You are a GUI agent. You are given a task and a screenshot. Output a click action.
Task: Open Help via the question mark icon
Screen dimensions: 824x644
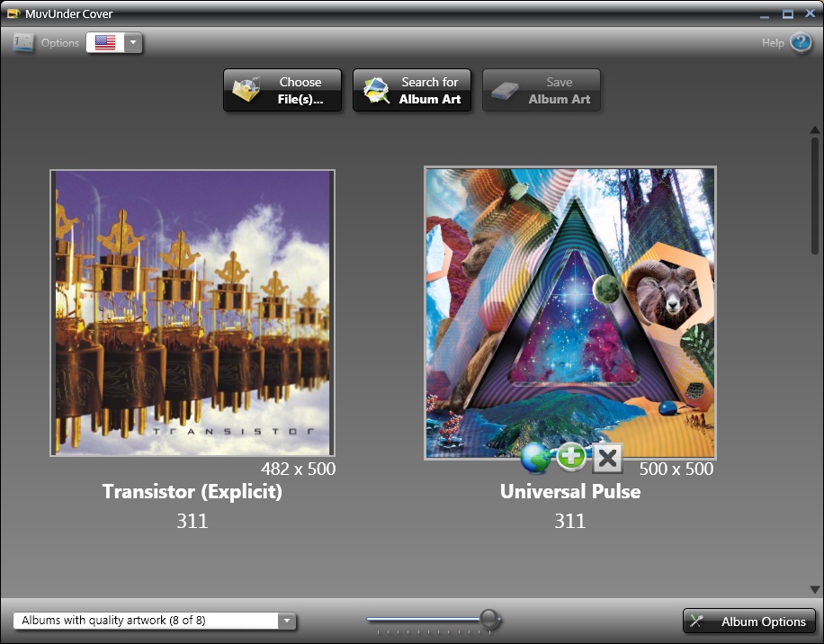pyautogui.click(x=801, y=42)
